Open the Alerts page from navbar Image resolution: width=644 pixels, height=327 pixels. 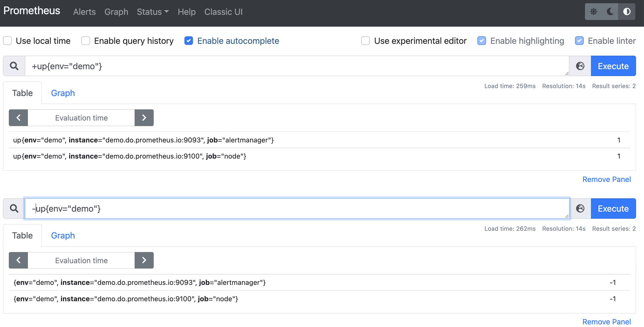coord(84,12)
